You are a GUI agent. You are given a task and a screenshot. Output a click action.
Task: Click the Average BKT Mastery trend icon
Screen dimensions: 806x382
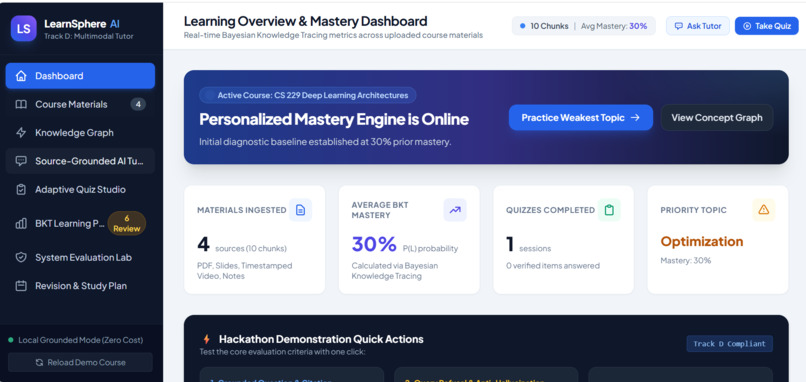(x=455, y=210)
